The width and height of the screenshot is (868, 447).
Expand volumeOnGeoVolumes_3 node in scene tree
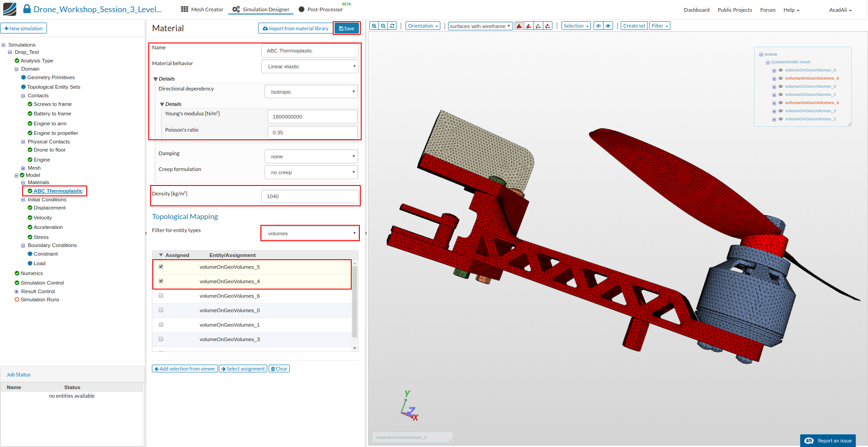tap(774, 111)
